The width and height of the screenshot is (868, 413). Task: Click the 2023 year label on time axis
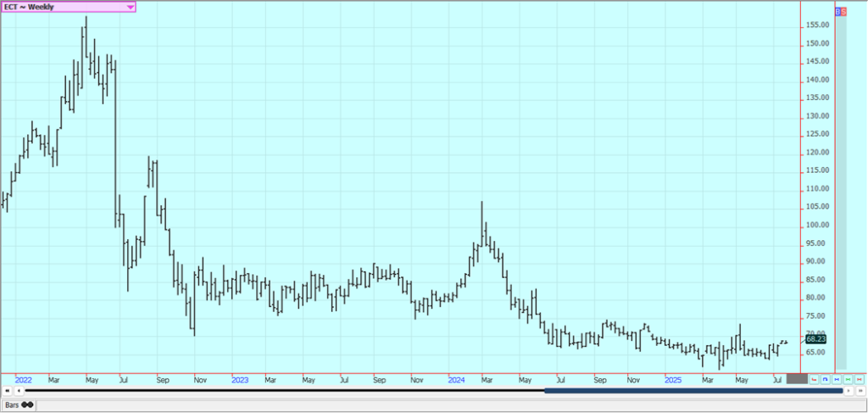tap(240, 380)
